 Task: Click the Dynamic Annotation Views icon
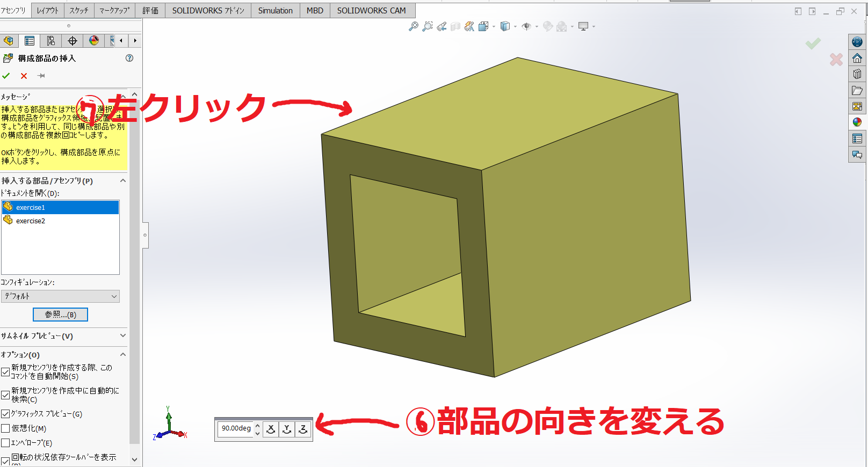pos(469,26)
